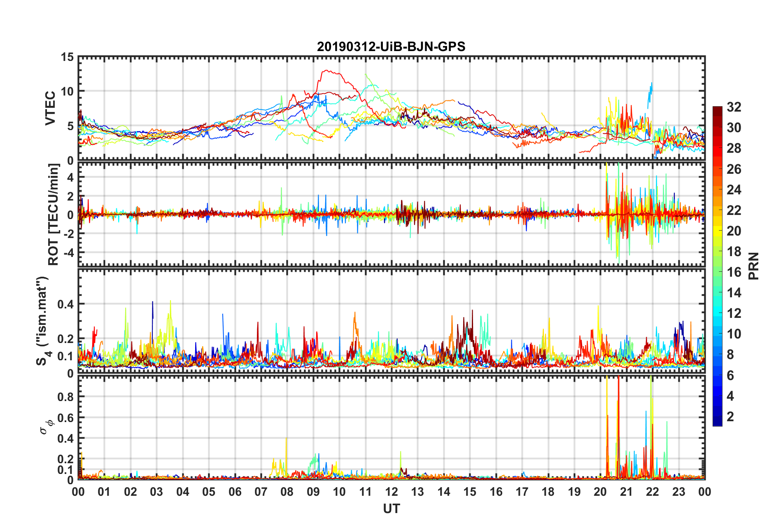This screenshot has width=783, height=532.
Task: Click S4 axis tick 0.4
Action: 66,304
